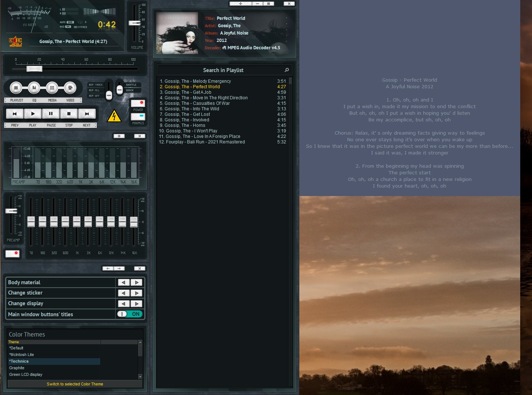Click the playlist remove (−) button

(x=257, y=4)
